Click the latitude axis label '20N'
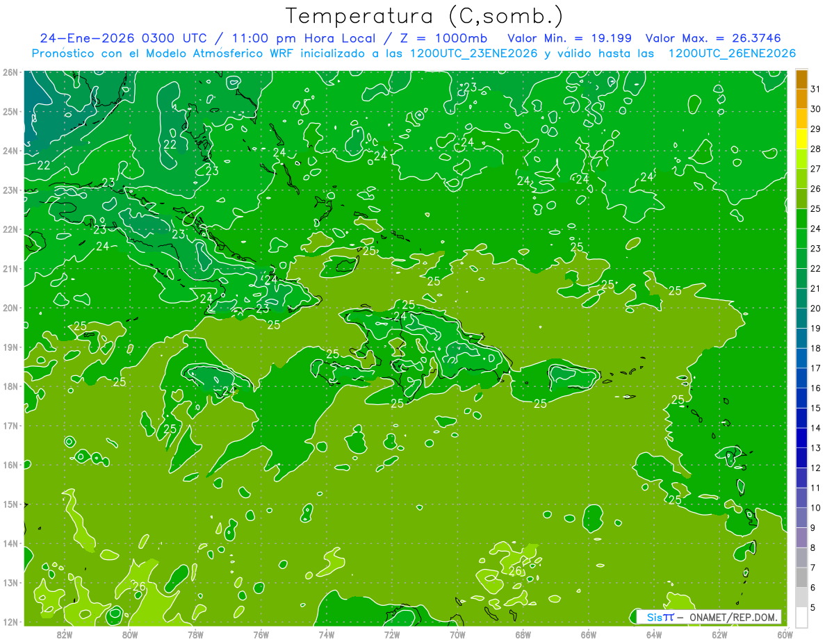Screen dimensions: 834x644 (10, 308)
